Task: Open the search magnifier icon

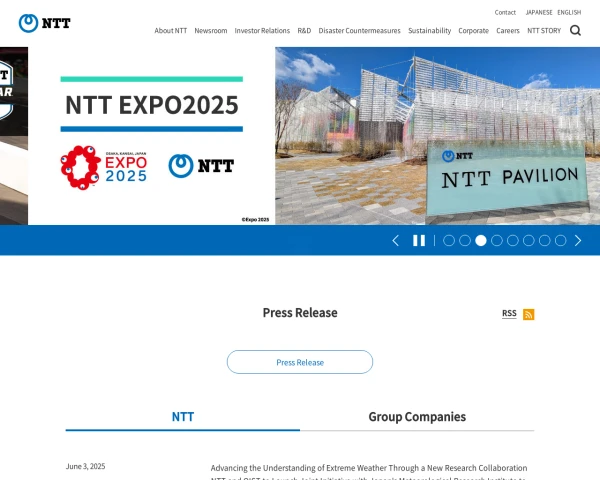Action: click(575, 30)
